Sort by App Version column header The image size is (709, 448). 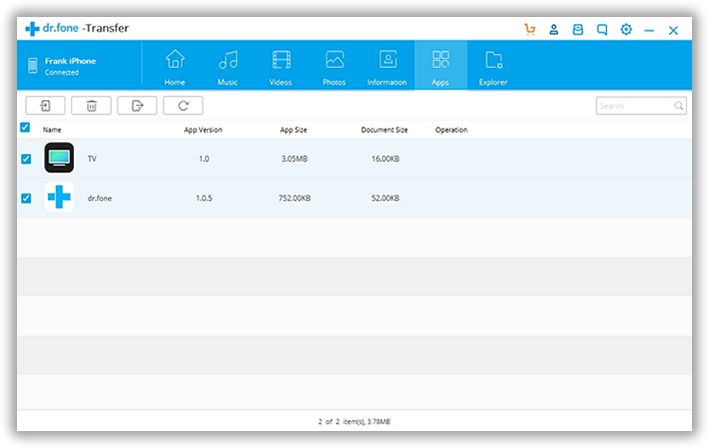[203, 130]
